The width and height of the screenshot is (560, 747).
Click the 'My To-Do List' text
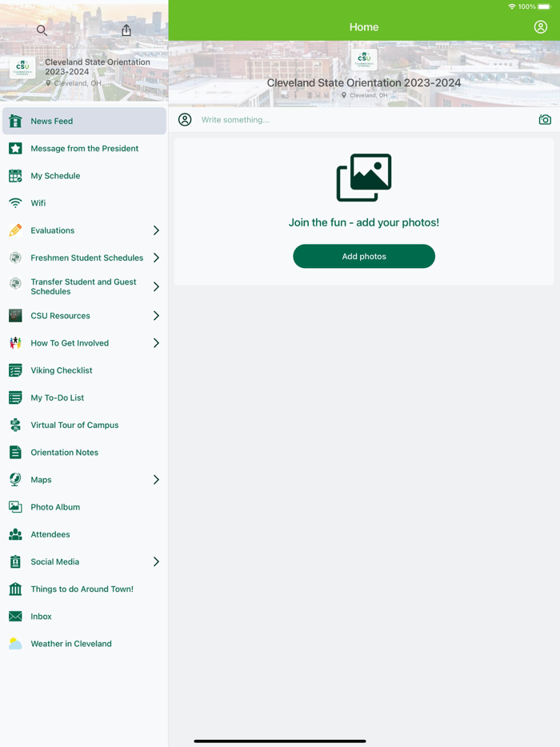point(57,397)
